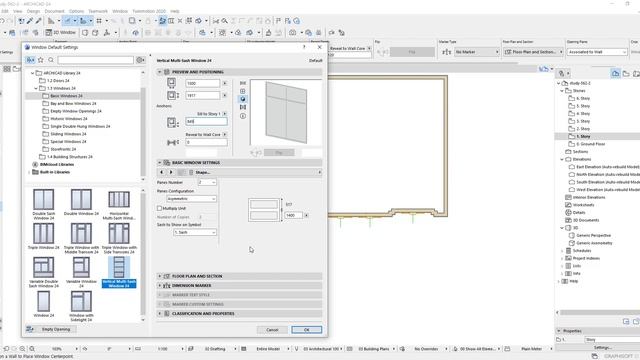Collapse the ARCHICAD Library 24 tree node
Image resolution: width=640 pixels, height=360 pixels.
click(33, 73)
